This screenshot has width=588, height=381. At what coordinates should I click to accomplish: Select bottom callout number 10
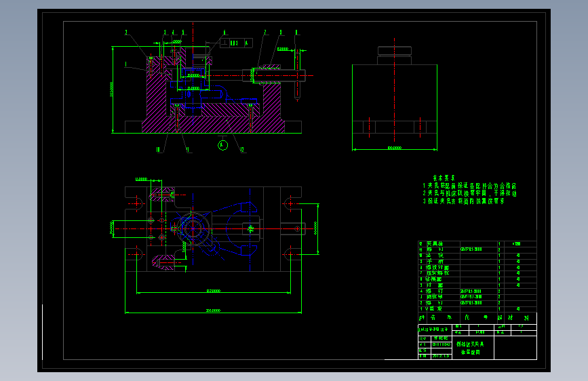158,150
